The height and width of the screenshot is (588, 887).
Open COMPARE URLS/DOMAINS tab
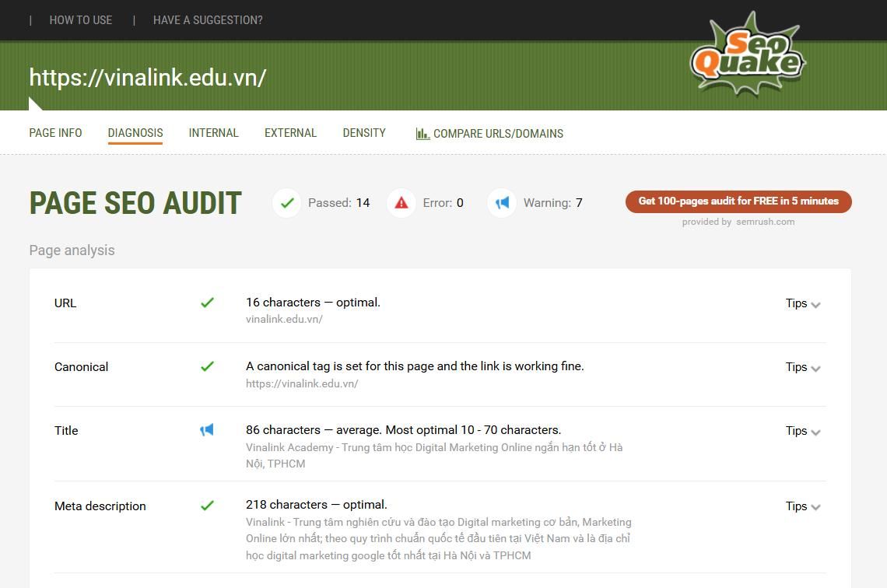490,134
